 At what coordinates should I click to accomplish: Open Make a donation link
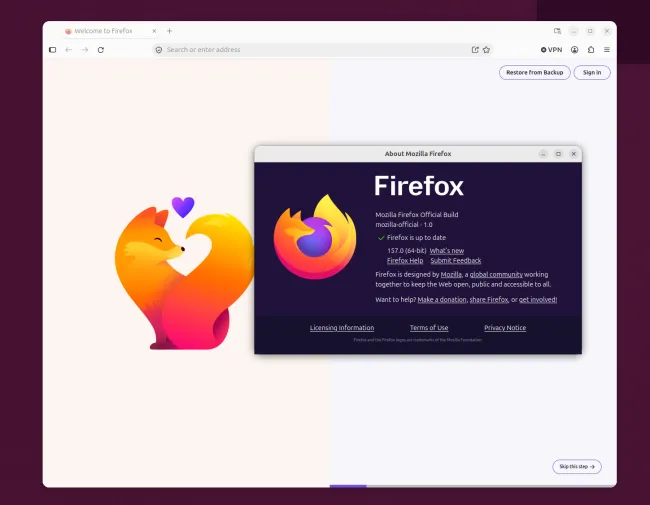442,300
